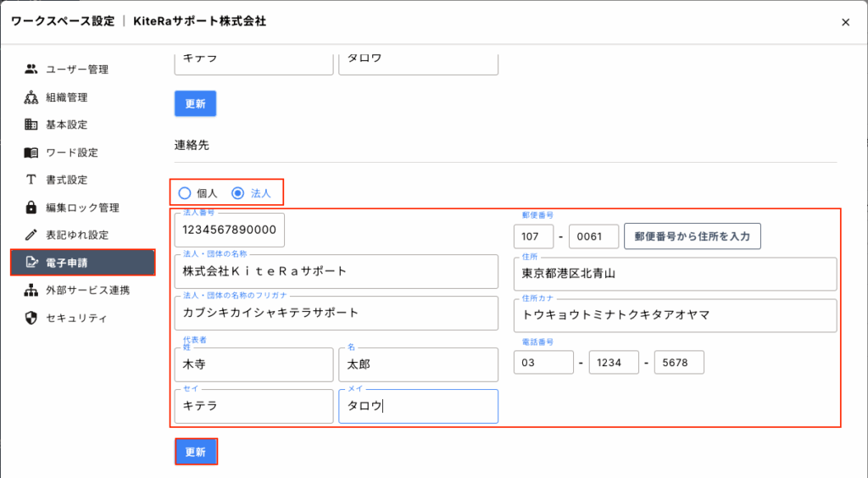Open the 外部サービス連携 menu item

tap(87, 291)
